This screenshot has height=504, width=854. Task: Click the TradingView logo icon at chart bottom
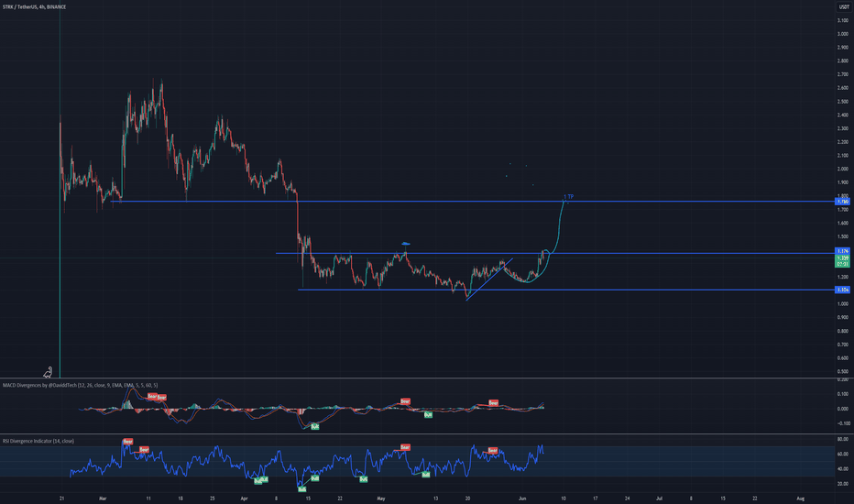(x=48, y=373)
